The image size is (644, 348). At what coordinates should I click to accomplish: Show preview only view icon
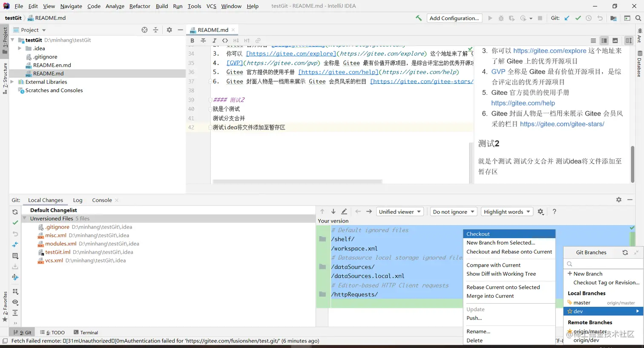tap(615, 40)
